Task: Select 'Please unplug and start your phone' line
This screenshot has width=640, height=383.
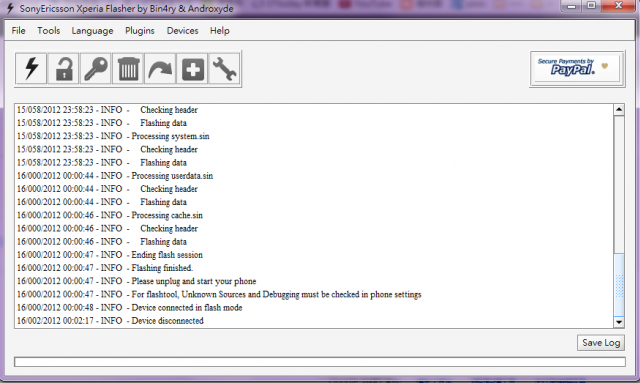Action: pyautogui.click(x=136, y=281)
